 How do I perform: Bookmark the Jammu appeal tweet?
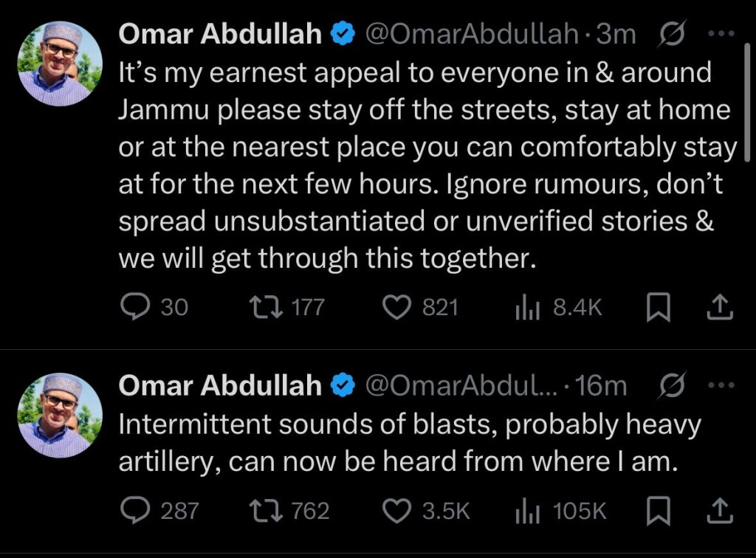tap(656, 308)
